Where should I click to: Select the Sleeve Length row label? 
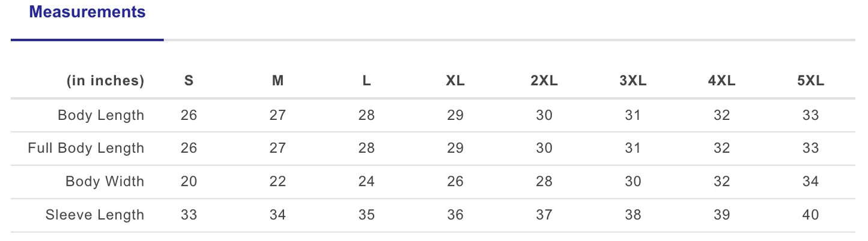click(x=95, y=215)
